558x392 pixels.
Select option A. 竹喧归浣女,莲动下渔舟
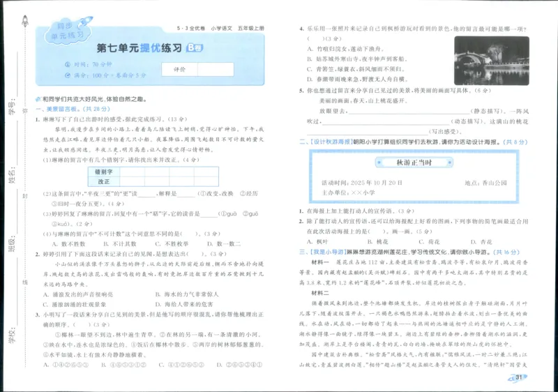[x=345, y=49]
